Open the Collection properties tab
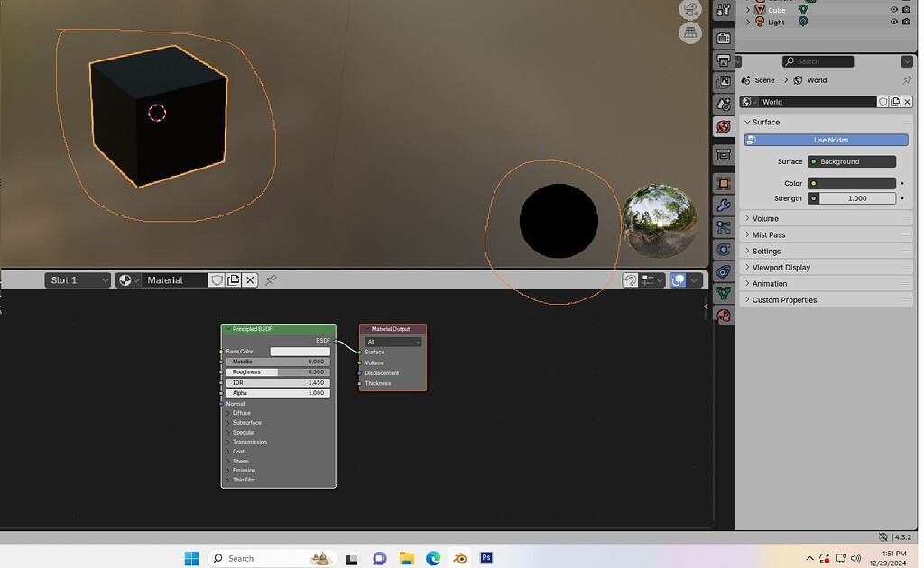Image resolution: width=924 pixels, height=568 pixels. (724, 155)
